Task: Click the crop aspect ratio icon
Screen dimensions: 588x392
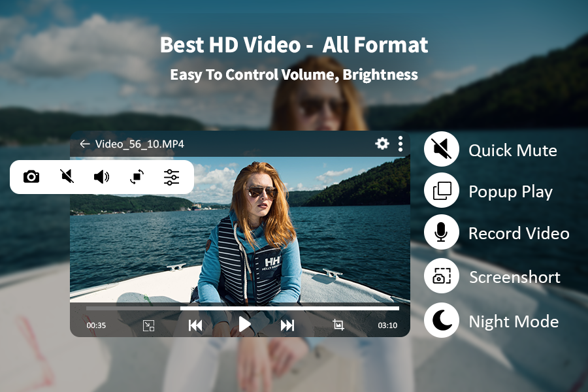Action: (x=338, y=325)
